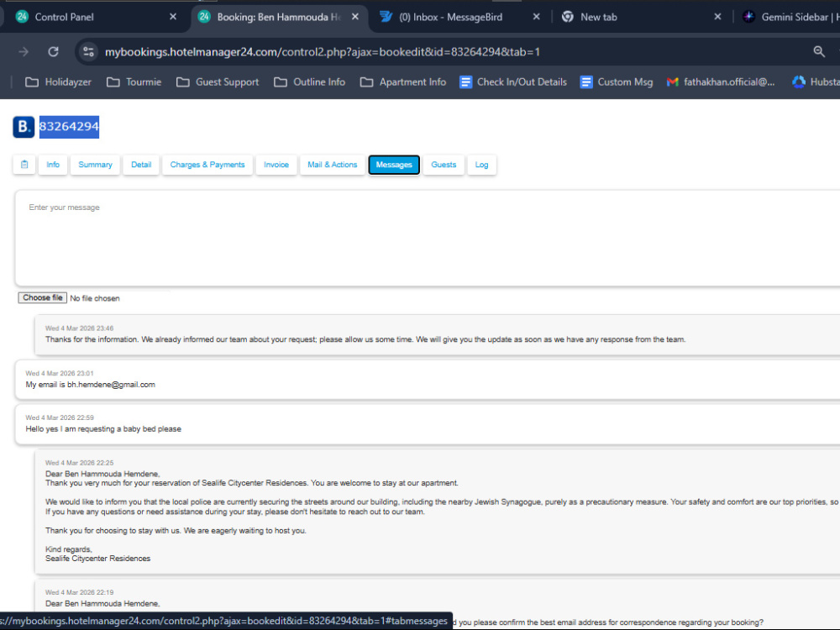Open the Apartment Info bookmark folder
840x630 pixels.
pyautogui.click(x=403, y=82)
